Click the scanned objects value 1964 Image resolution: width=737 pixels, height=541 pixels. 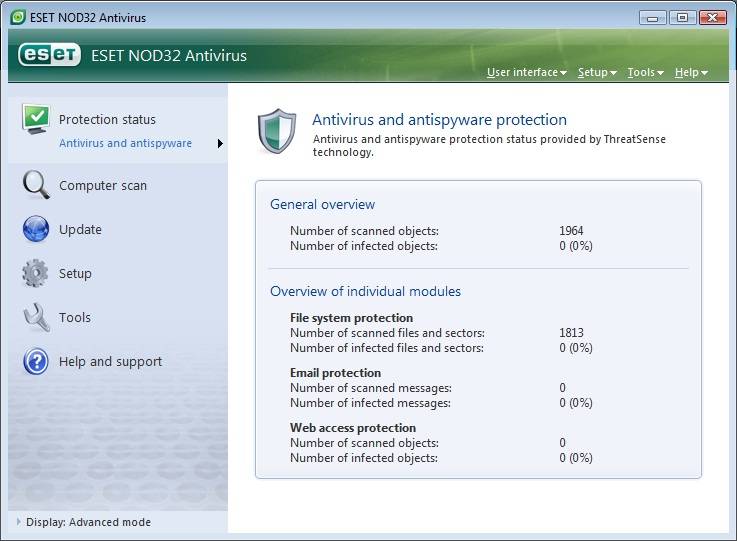(571, 231)
